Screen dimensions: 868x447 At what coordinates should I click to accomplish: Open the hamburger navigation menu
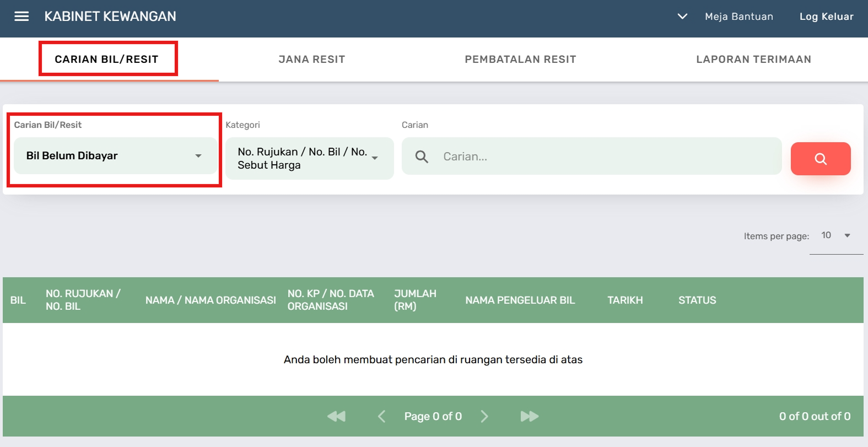(x=21, y=17)
